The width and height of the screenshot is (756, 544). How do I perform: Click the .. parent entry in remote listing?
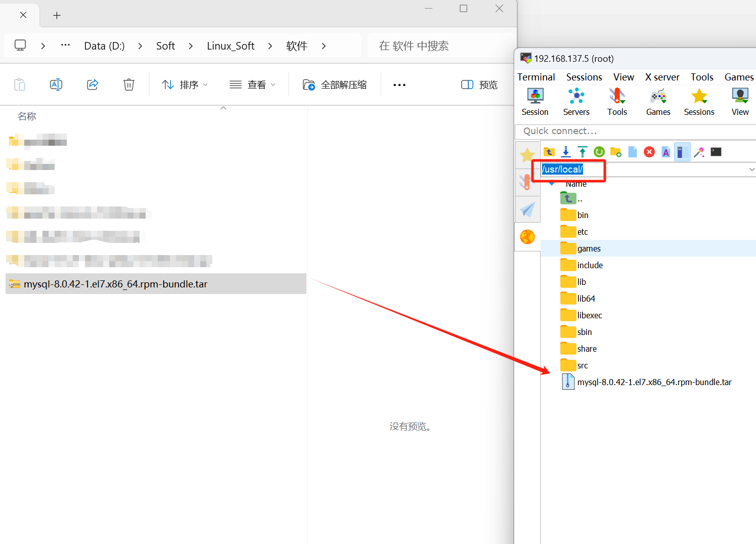pos(572,198)
